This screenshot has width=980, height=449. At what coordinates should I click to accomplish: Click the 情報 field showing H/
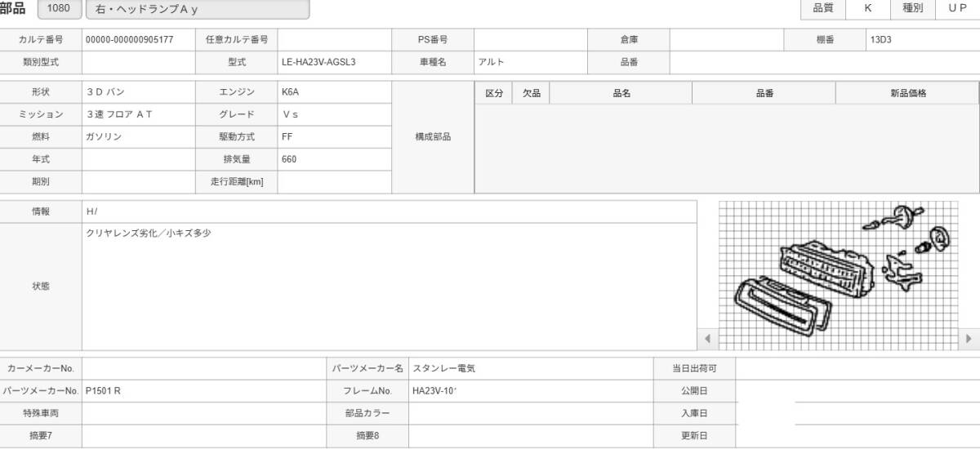coord(390,211)
